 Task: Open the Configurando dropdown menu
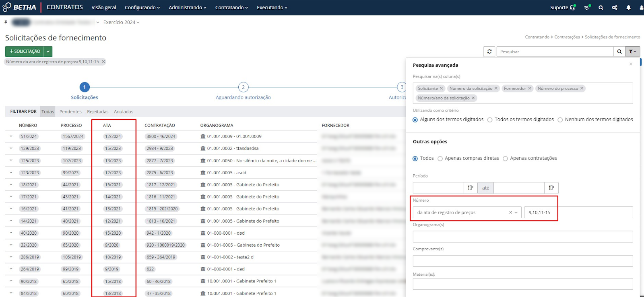(142, 8)
